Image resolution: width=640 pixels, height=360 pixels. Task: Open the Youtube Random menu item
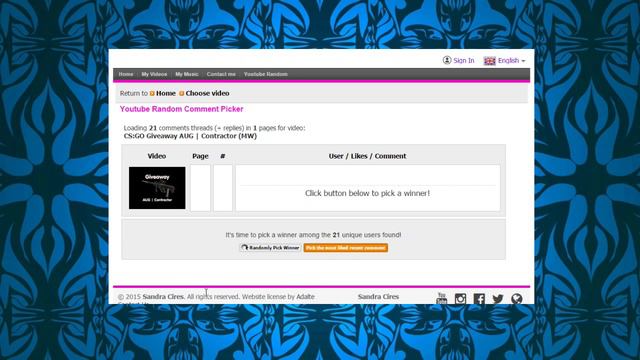(266, 74)
